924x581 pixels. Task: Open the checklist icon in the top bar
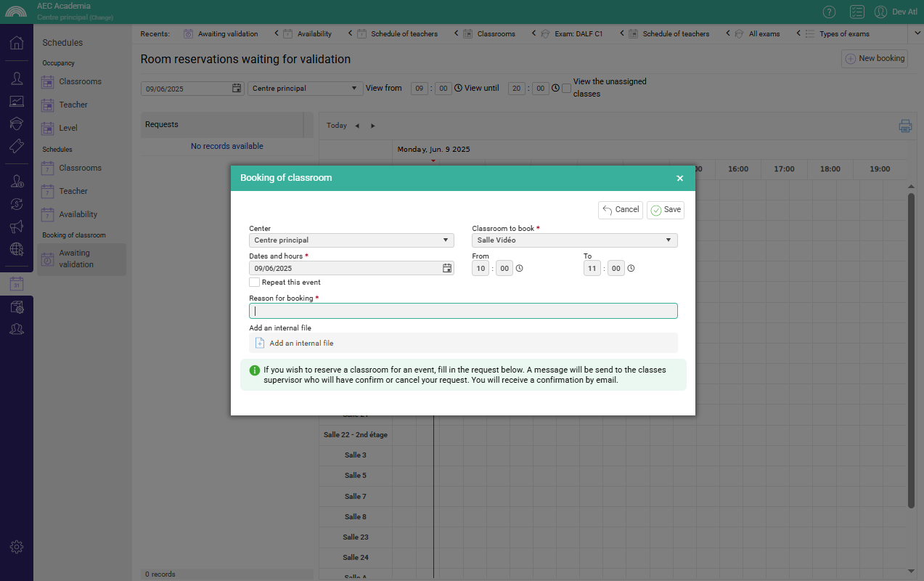coord(856,12)
